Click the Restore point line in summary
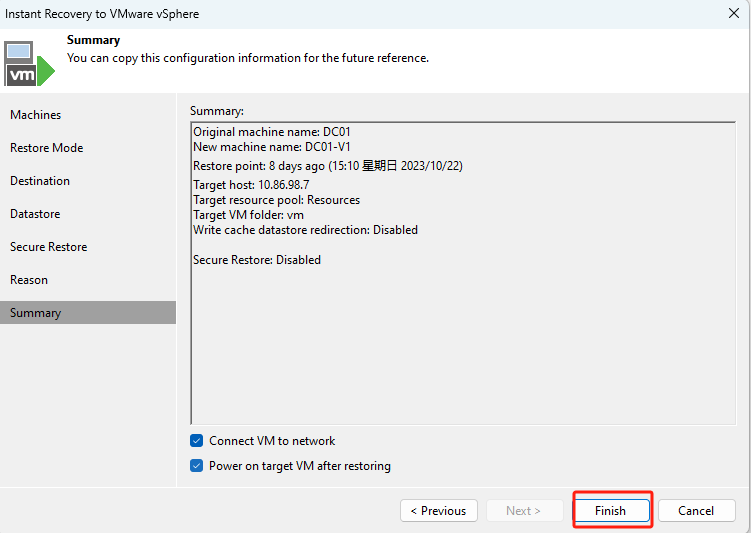The width and height of the screenshot is (751, 533). click(x=328, y=166)
